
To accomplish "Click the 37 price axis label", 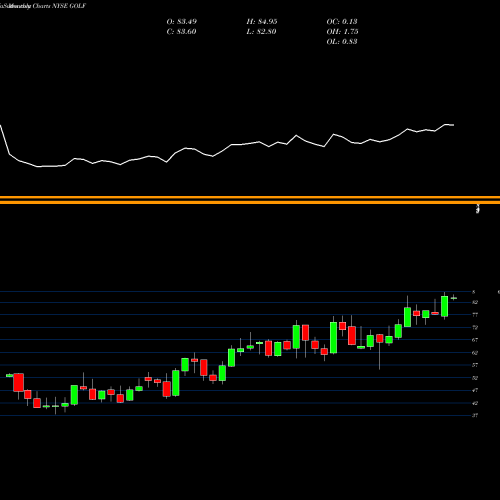I will 475,415.
